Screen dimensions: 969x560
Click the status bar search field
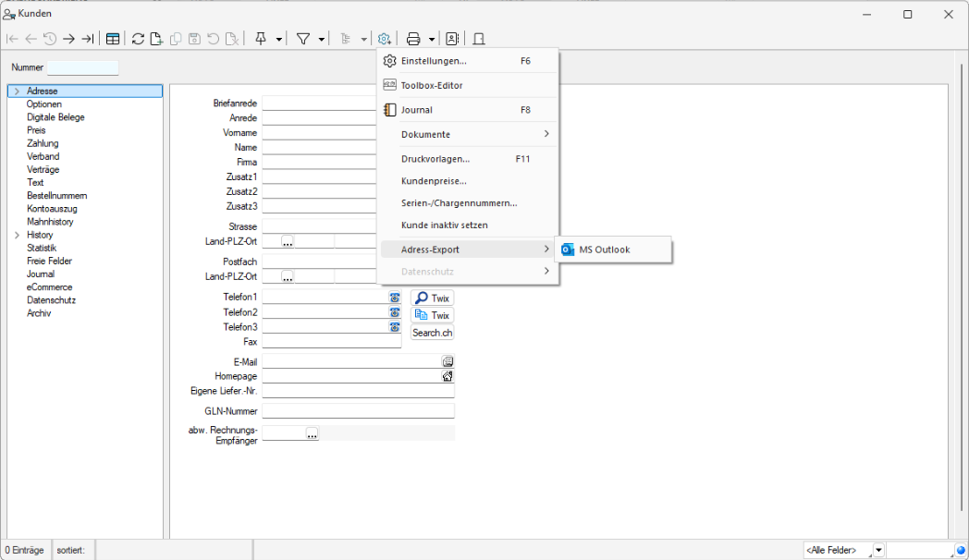pos(920,550)
